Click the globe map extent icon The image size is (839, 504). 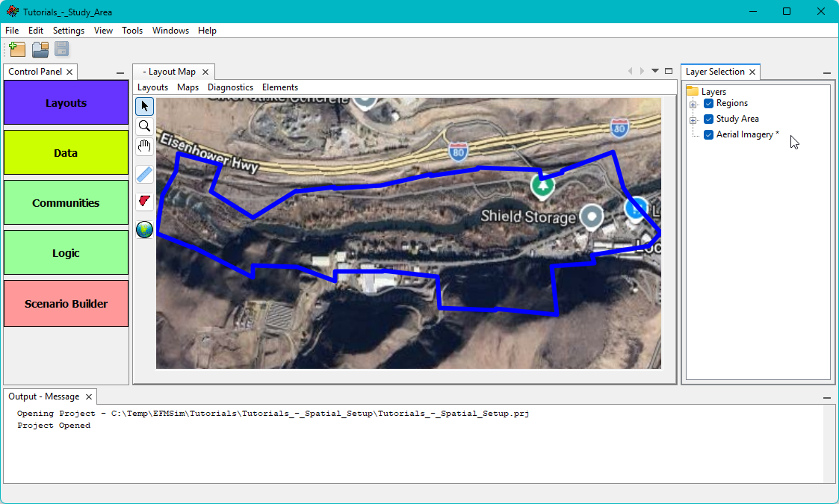tap(145, 230)
